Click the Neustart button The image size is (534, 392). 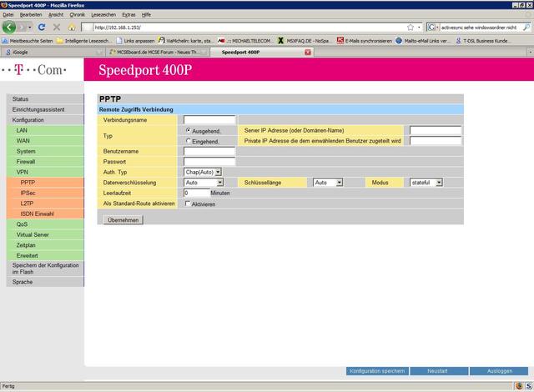pyautogui.click(x=439, y=371)
